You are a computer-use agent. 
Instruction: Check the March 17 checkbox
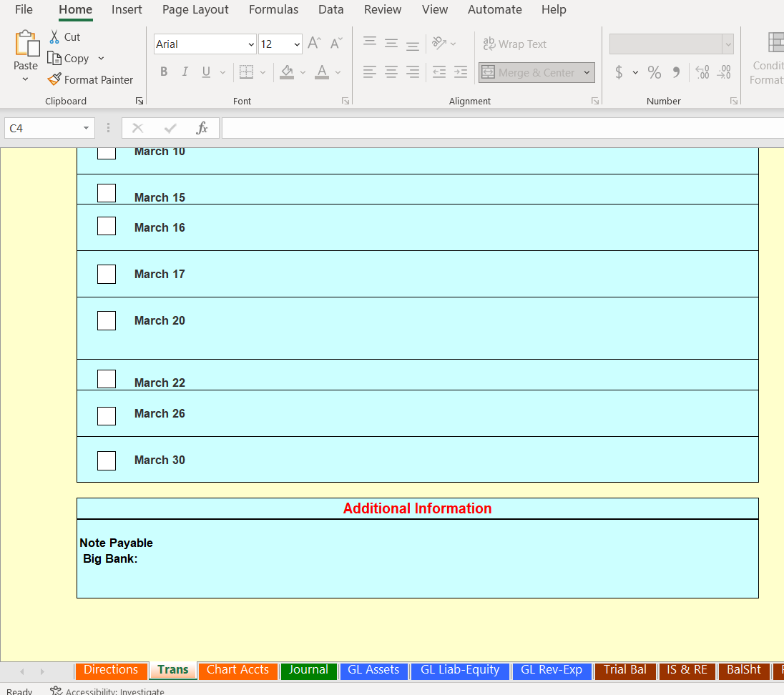click(x=107, y=274)
